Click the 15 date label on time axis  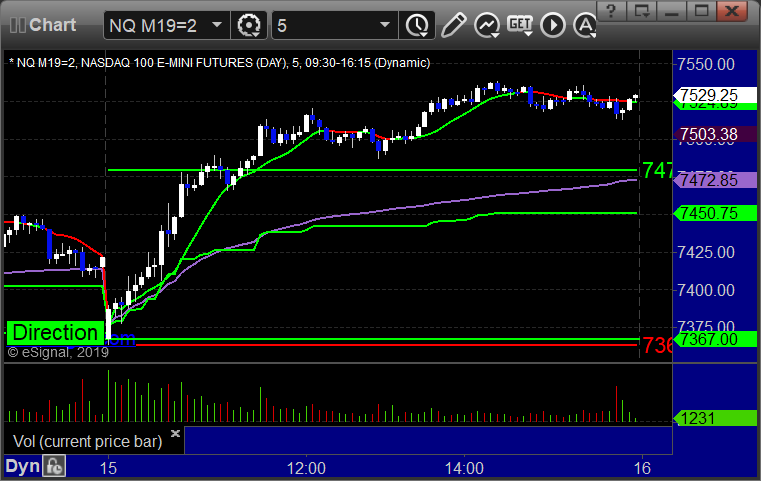(108, 468)
